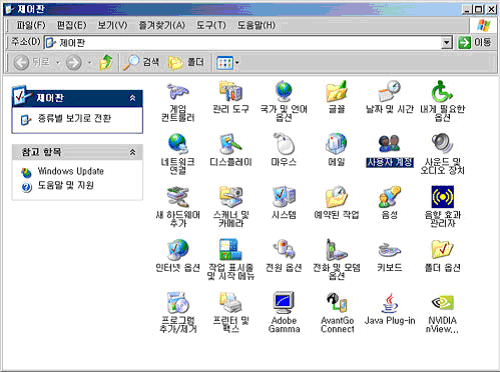Screen dimensions: 500x372
Task: Open 예약된 작업 icon
Action: coord(336,197)
